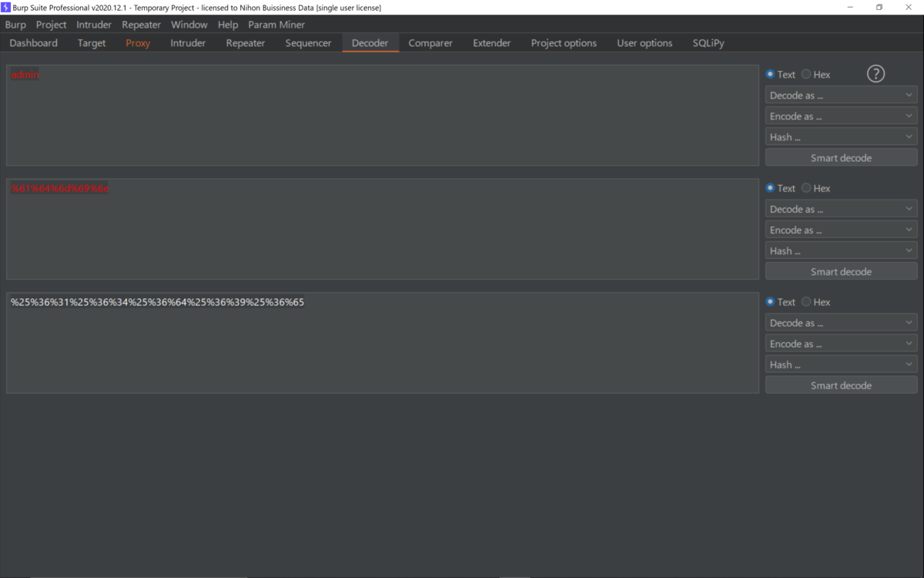Switch to the Comparer tab
Image resolution: width=924 pixels, height=578 pixels.
coord(430,43)
